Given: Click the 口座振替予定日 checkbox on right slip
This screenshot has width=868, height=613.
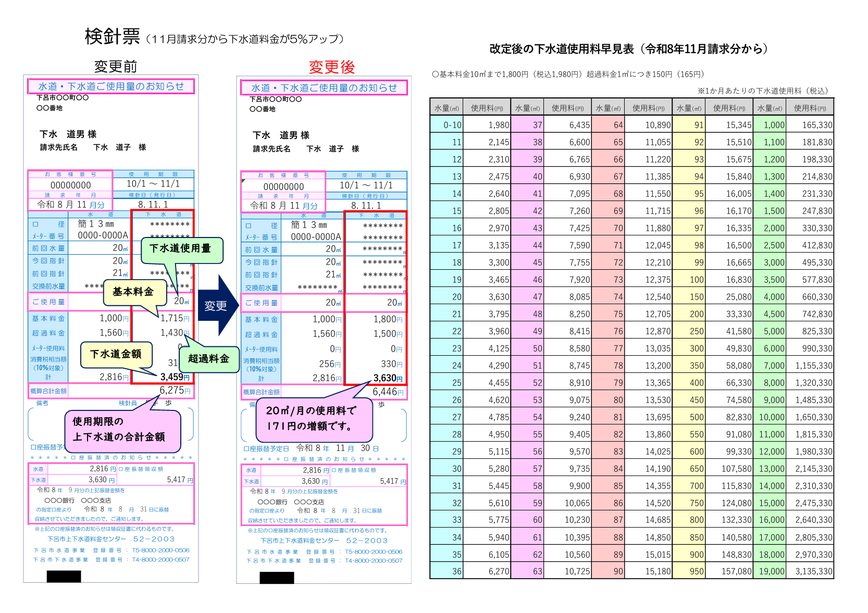Looking at the screenshot, I should tap(246, 448).
